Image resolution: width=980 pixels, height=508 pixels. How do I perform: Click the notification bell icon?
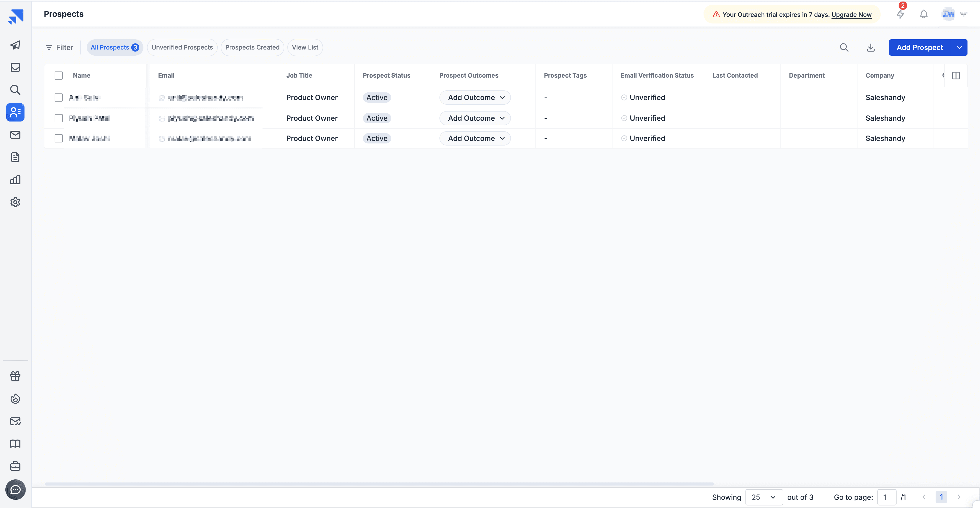click(923, 15)
